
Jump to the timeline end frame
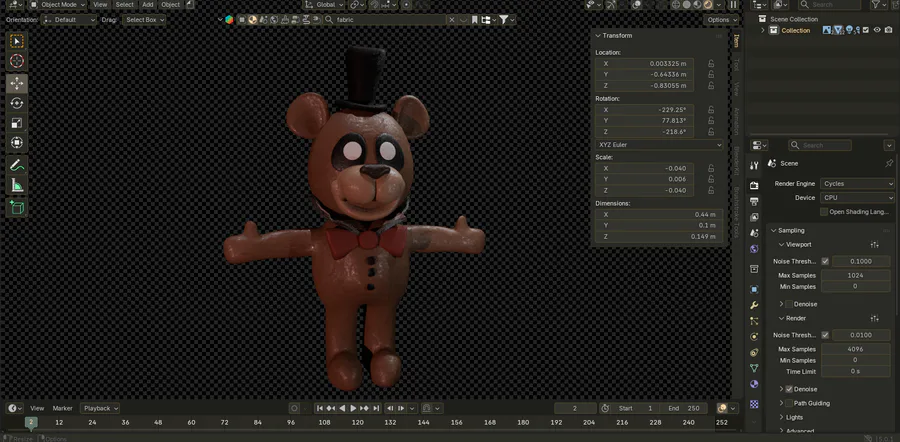376,408
